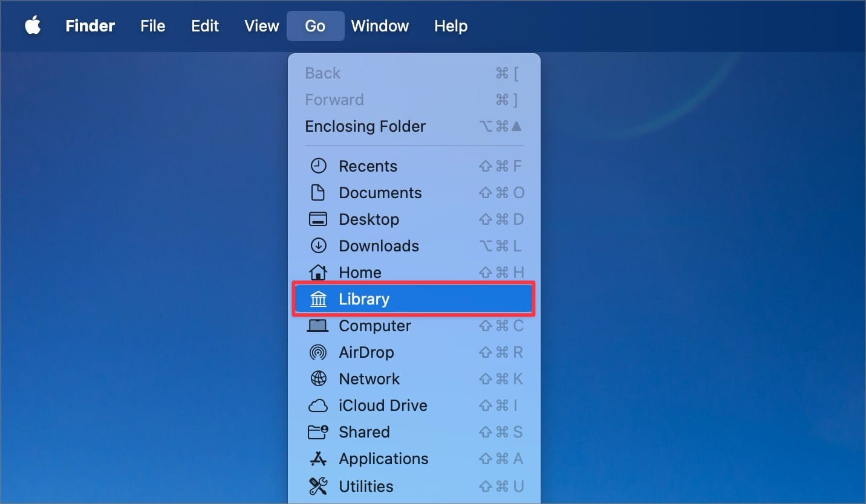Click the Documents page icon
The height and width of the screenshot is (504, 866).
[318, 193]
